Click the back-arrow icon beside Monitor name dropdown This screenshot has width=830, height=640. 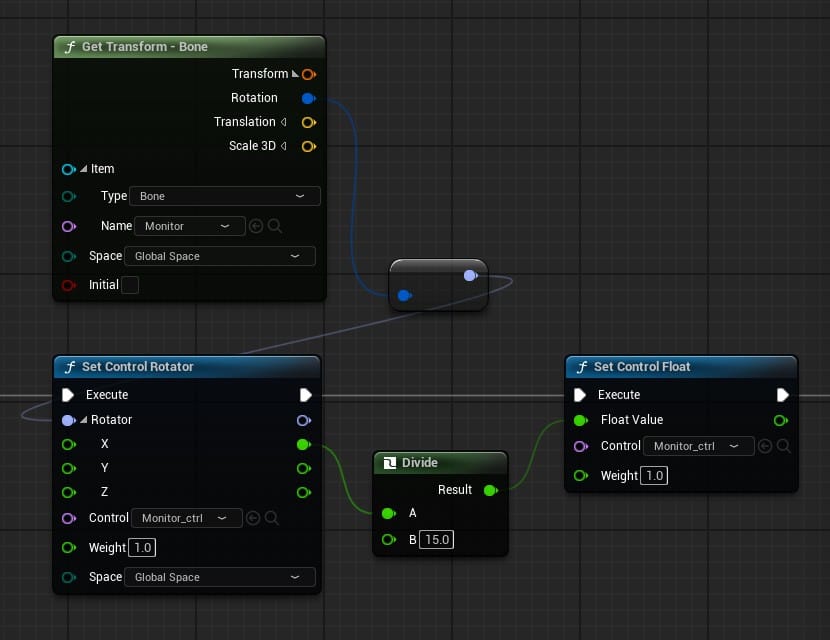(255, 226)
